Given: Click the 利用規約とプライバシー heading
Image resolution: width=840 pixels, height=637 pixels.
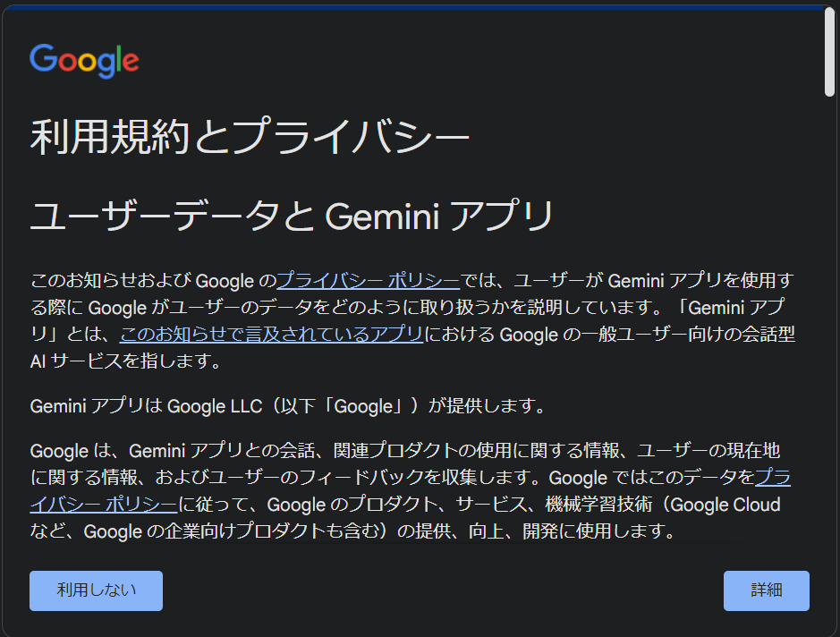Looking at the screenshot, I should point(250,137).
